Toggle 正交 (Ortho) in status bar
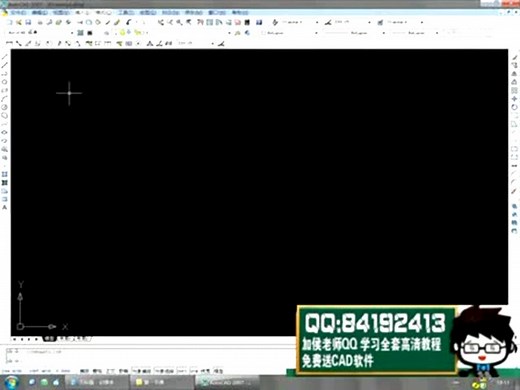Screen dimensions: 520x390 coord(111,371)
